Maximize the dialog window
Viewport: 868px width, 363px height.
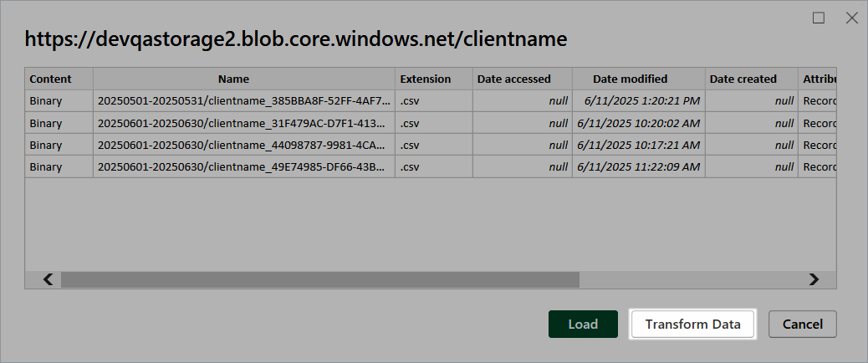(x=818, y=18)
